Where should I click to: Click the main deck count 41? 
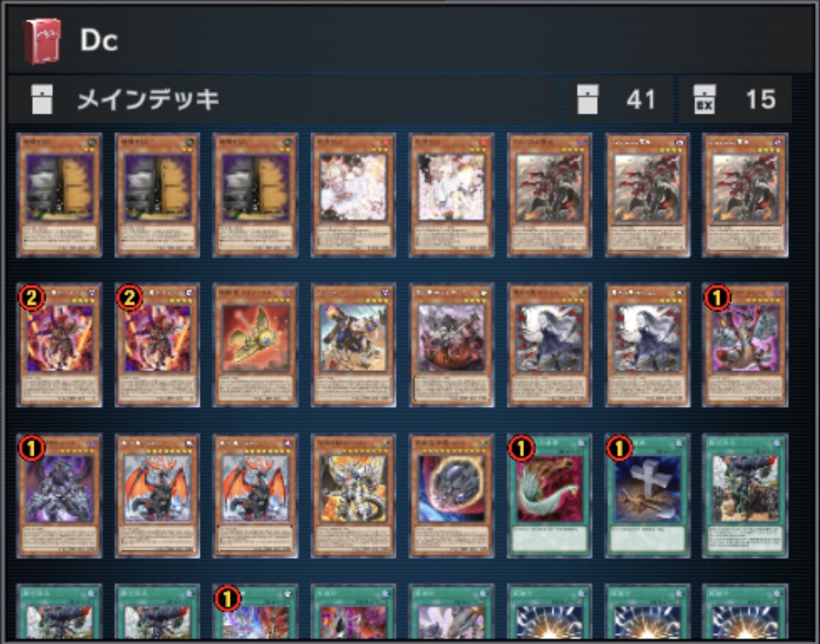pyautogui.click(x=641, y=99)
